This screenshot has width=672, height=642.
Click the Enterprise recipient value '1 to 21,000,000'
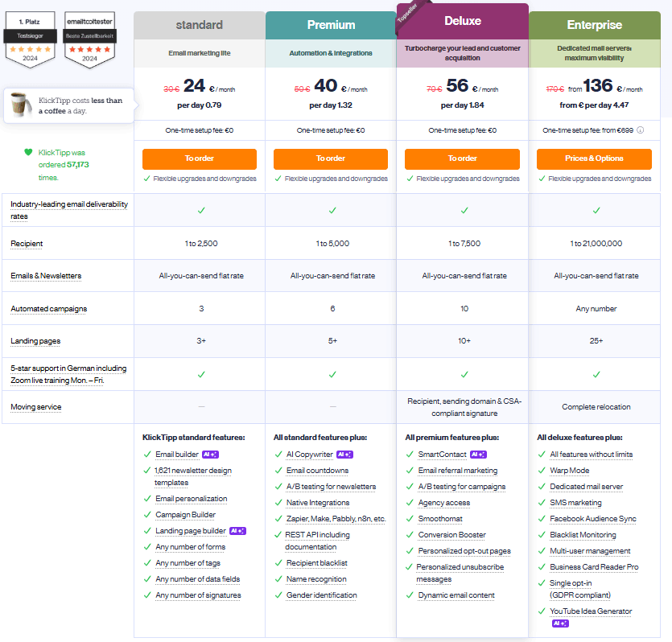(596, 244)
